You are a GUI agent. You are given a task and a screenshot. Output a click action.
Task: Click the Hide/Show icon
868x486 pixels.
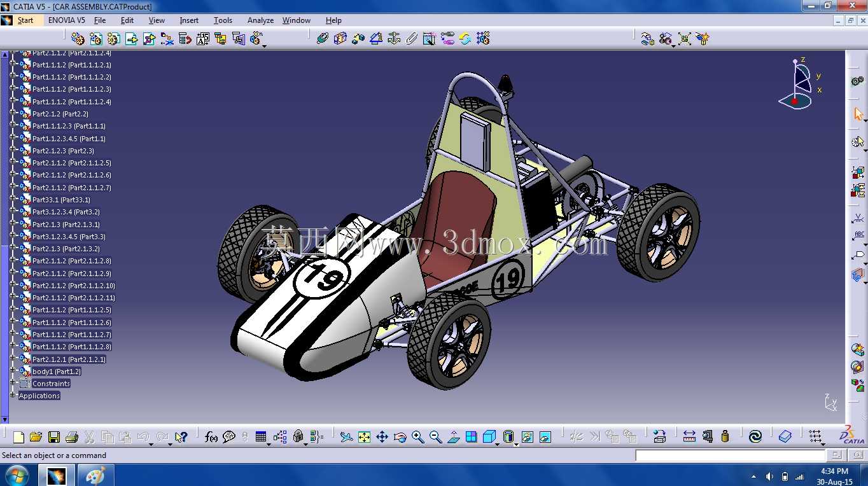click(x=528, y=437)
